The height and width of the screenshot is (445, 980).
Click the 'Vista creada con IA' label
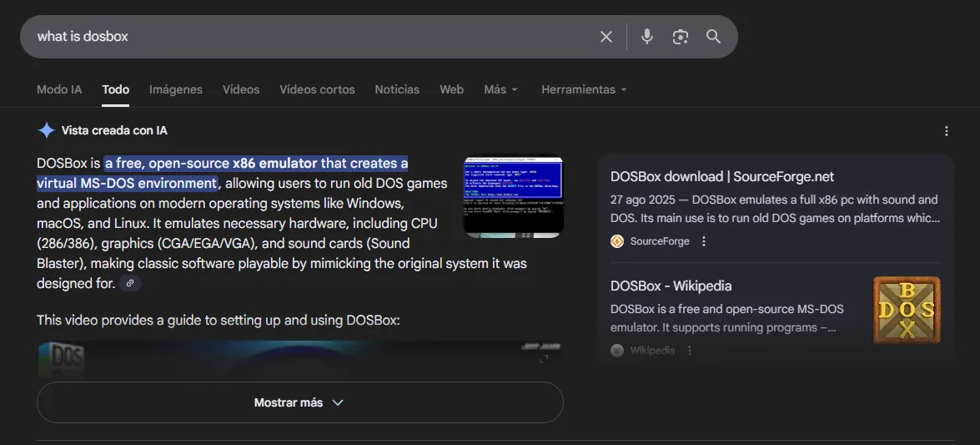114,131
